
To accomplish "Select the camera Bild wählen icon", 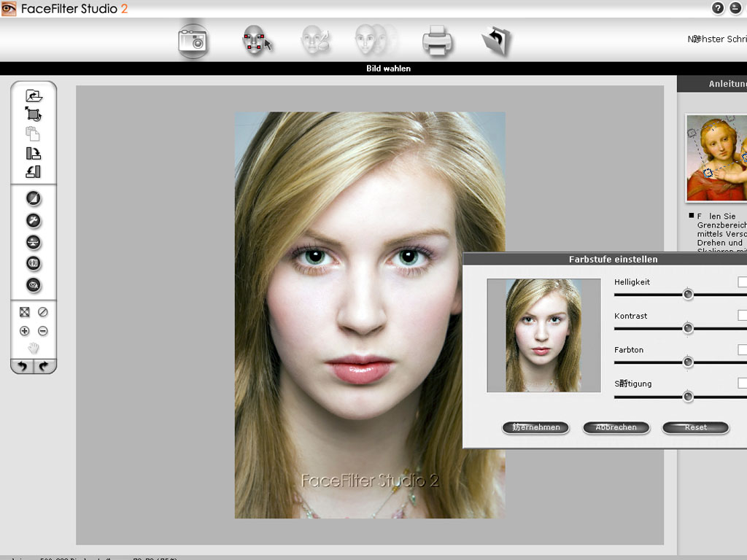I will click(193, 40).
